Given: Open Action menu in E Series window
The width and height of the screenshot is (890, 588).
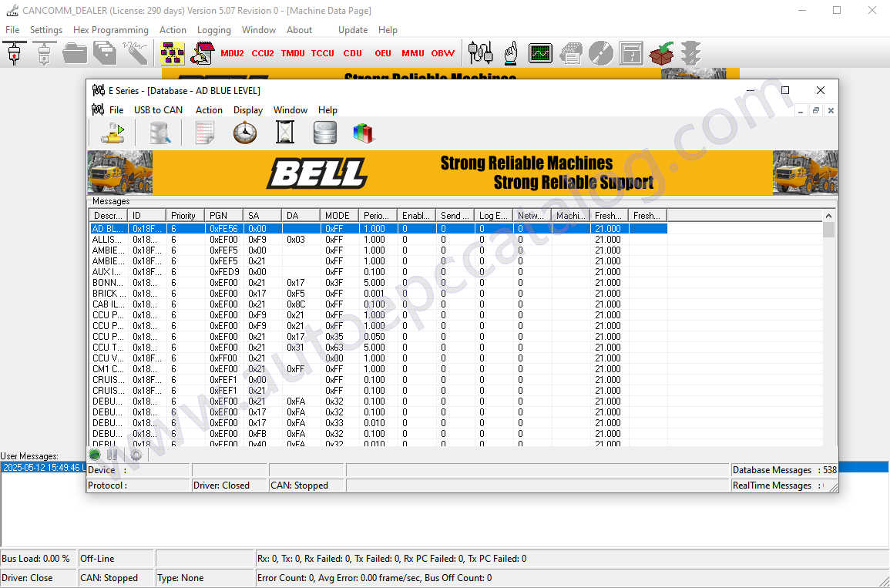Looking at the screenshot, I should pos(209,110).
